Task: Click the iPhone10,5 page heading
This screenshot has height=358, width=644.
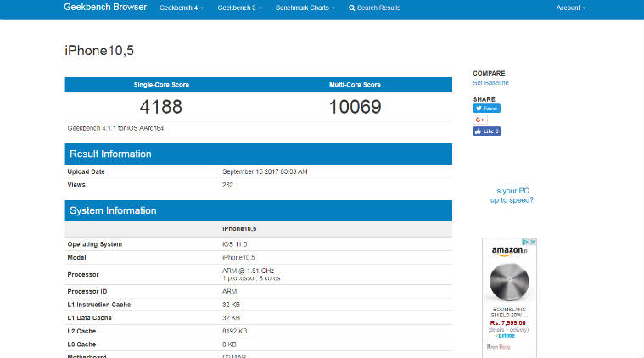Action: click(x=99, y=51)
